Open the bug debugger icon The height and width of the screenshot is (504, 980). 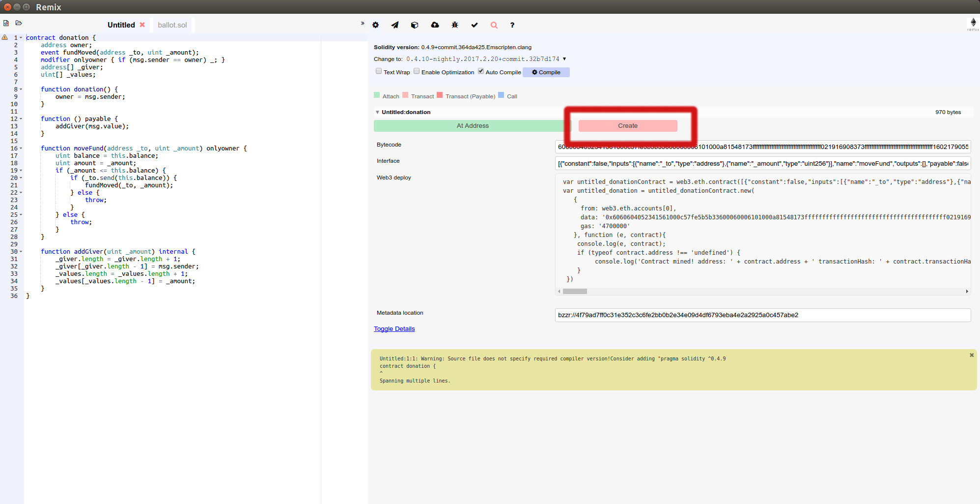coord(455,25)
